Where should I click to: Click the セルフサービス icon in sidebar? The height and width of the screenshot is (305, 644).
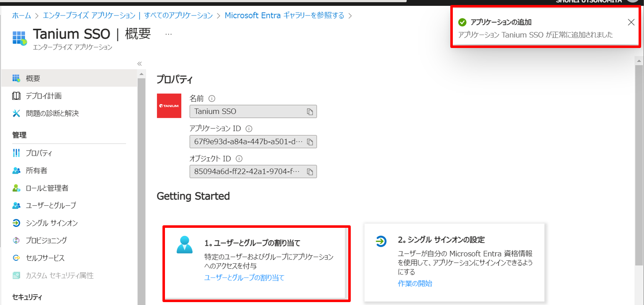coord(16,258)
